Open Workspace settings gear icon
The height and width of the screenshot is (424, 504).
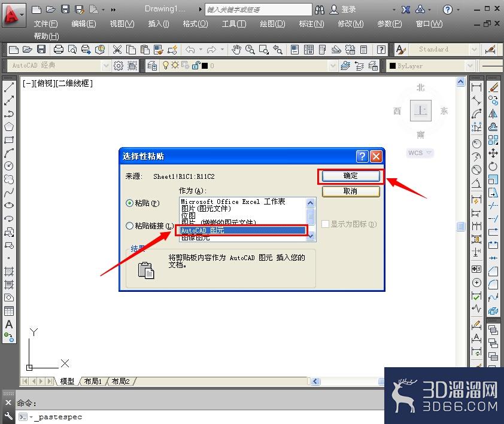tap(119, 66)
